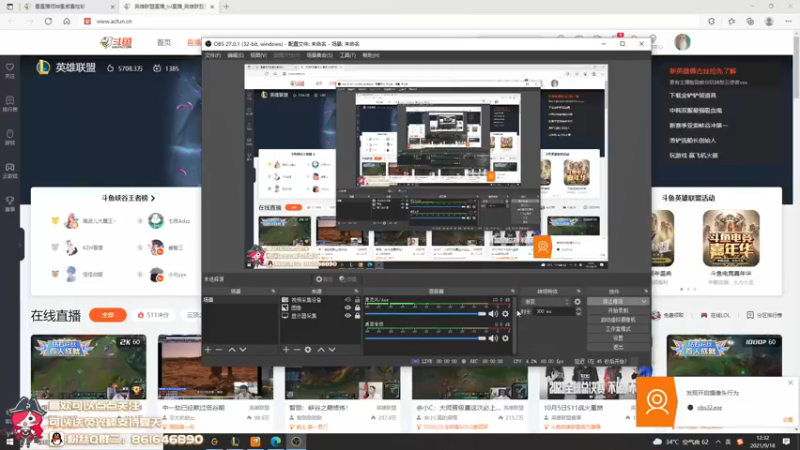
Task: Adjust 麦克风/Aux volume slider
Action: click(x=426, y=314)
